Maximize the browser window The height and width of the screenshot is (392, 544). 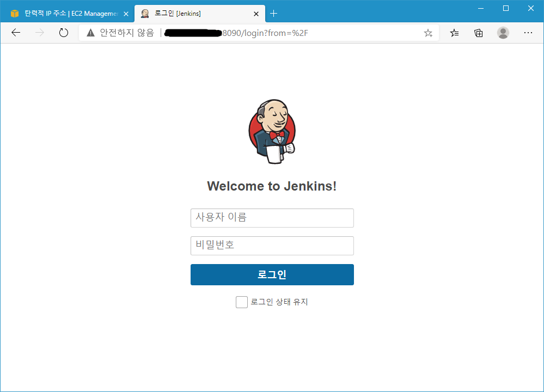coord(506,8)
